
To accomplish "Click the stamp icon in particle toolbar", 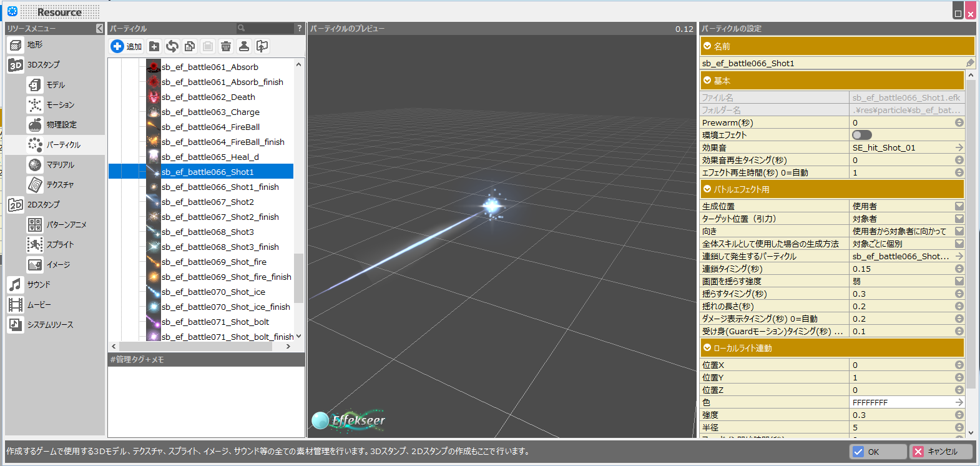I will tap(244, 46).
